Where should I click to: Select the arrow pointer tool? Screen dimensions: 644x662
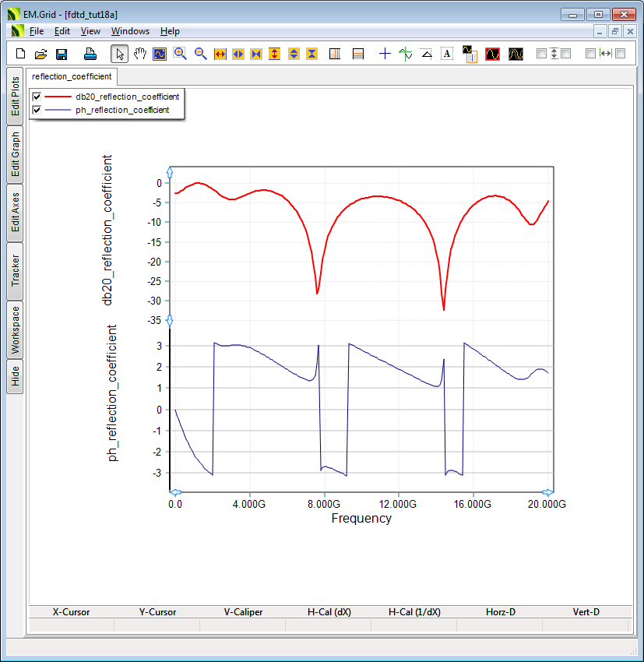tap(120, 54)
